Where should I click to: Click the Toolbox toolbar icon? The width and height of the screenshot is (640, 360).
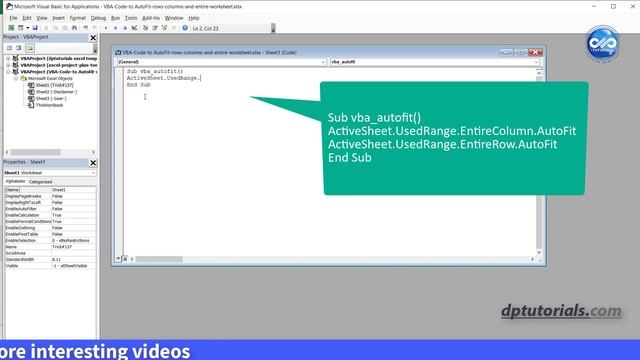173,28
